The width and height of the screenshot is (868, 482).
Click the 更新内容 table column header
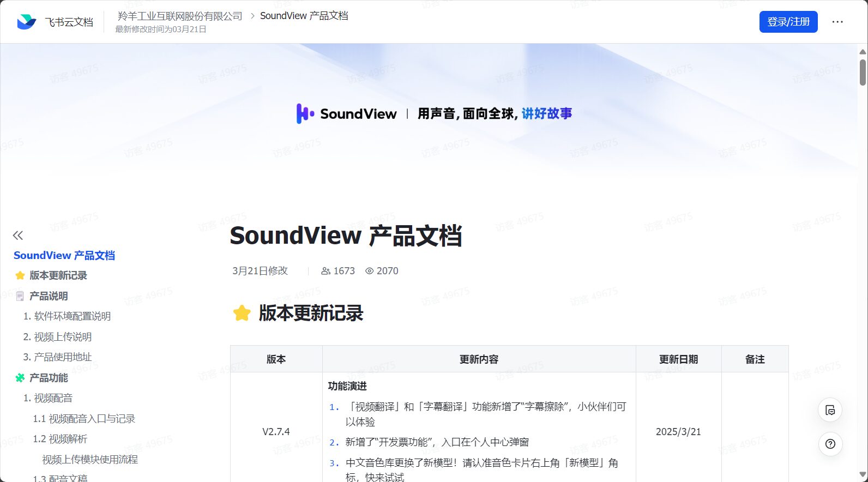[479, 359]
